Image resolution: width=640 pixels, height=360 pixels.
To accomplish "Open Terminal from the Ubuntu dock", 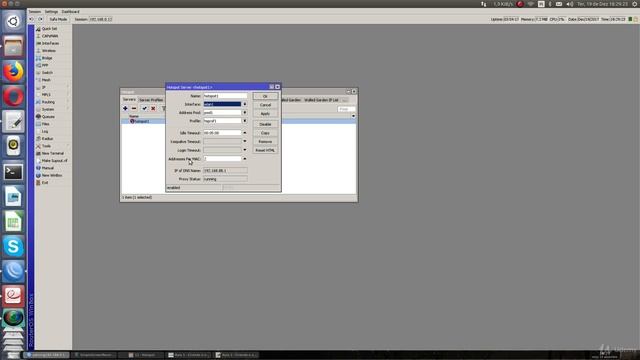I will click(13, 172).
